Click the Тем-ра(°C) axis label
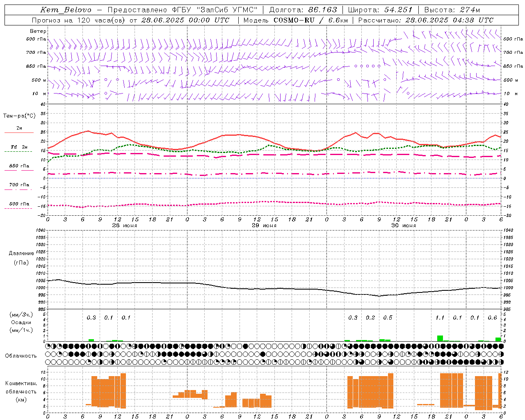Viewport: 525px width, 420px height. pyautogui.click(x=19, y=116)
